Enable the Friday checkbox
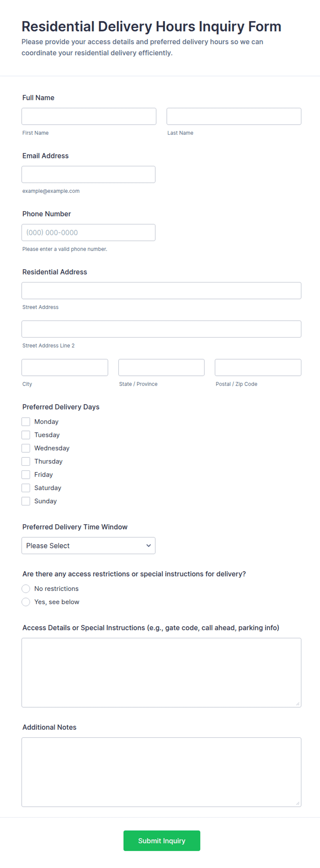 click(26, 475)
